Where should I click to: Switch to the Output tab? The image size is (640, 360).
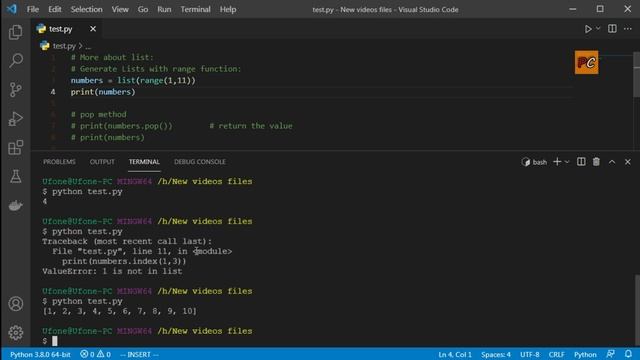pos(102,162)
